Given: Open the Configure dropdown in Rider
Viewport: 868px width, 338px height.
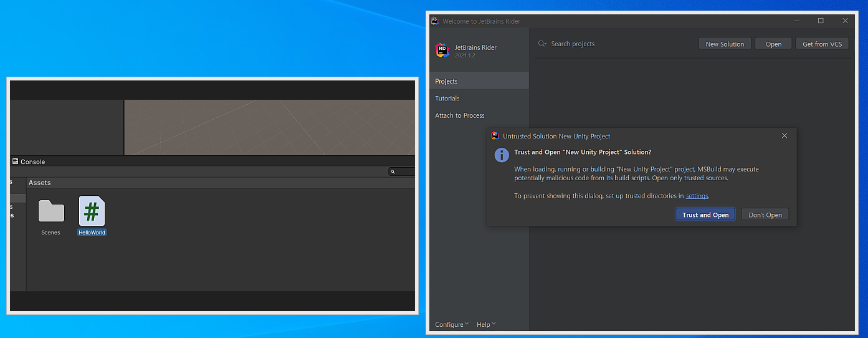Looking at the screenshot, I should coord(452,324).
